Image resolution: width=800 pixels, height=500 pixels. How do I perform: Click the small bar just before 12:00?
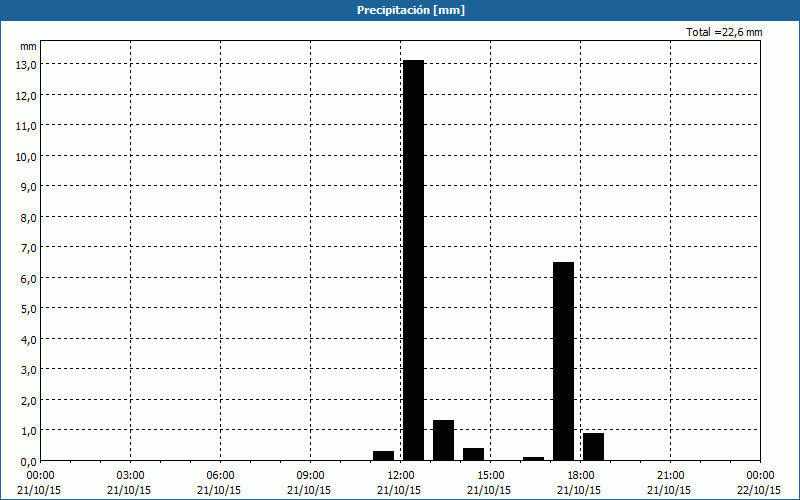pos(383,456)
